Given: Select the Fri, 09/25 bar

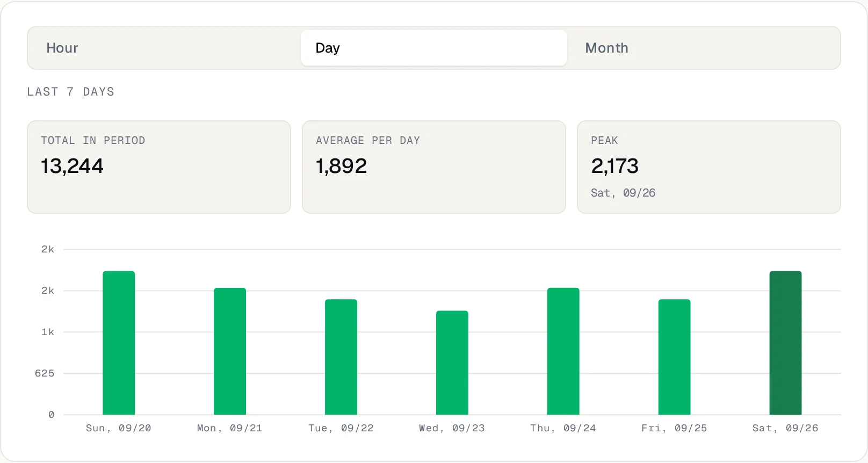Looking at the screenshot, I should point(675,357).
